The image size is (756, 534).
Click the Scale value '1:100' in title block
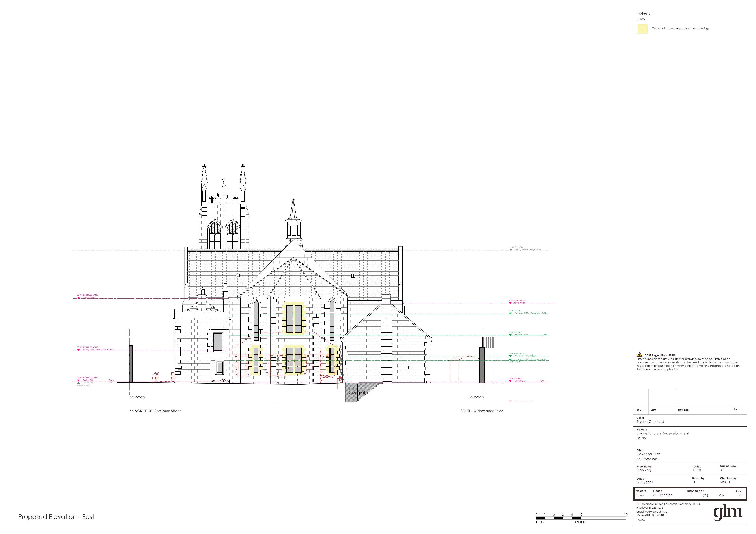point(696,470)
